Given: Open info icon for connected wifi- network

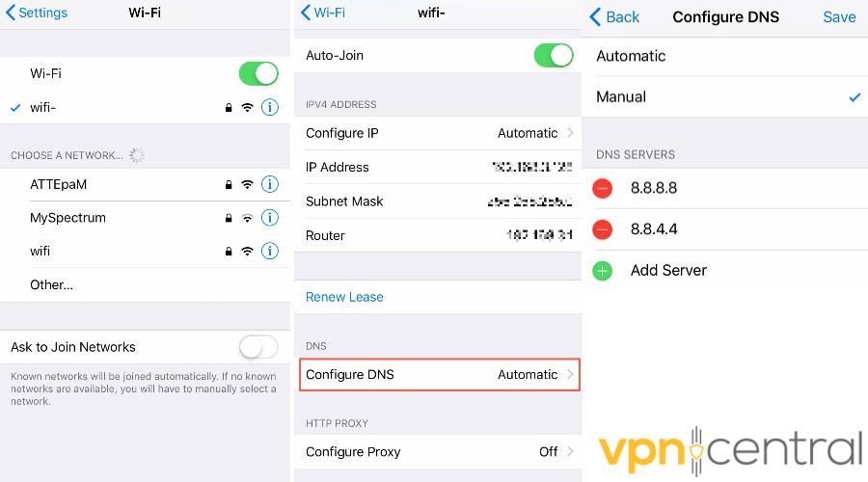Looking at the screenshot, I should point(270,107).
